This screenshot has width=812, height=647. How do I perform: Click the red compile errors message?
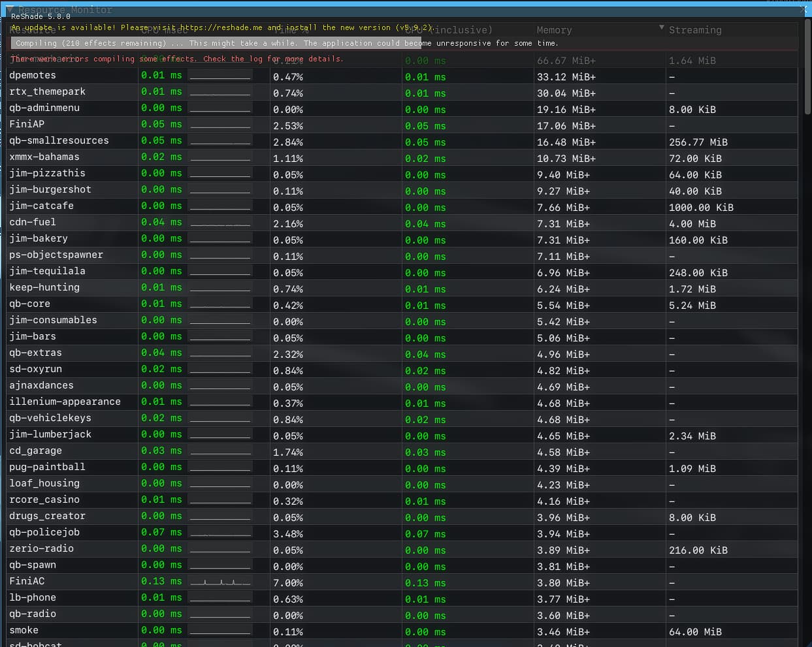[x=176, y=59]
